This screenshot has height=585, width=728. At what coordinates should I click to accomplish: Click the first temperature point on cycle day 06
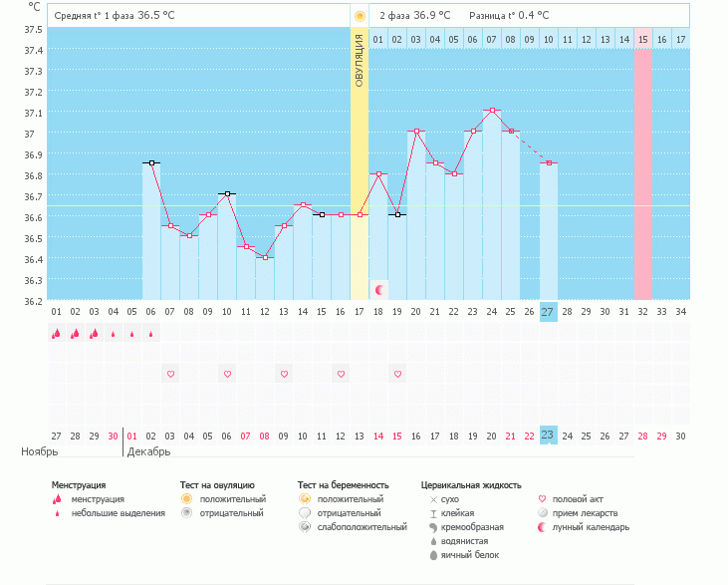(x=150, y=162)
